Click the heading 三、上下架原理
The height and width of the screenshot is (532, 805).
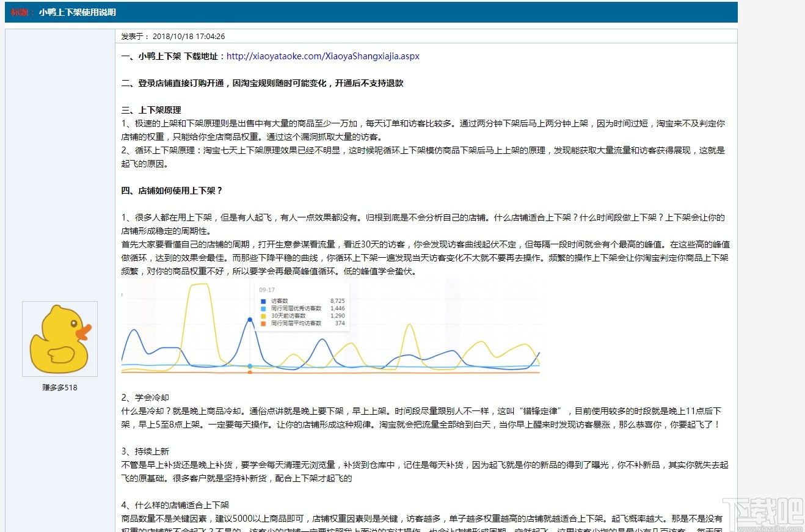151,110
